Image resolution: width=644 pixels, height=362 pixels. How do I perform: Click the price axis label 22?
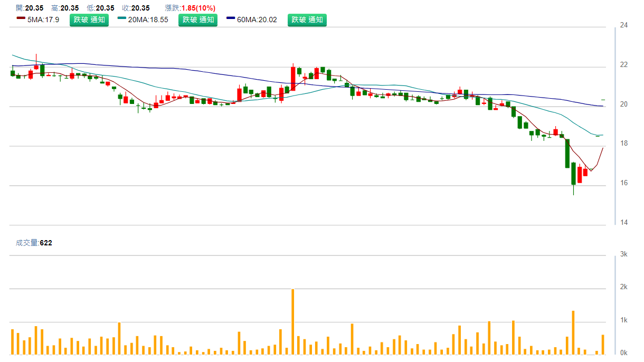point(624,65)
